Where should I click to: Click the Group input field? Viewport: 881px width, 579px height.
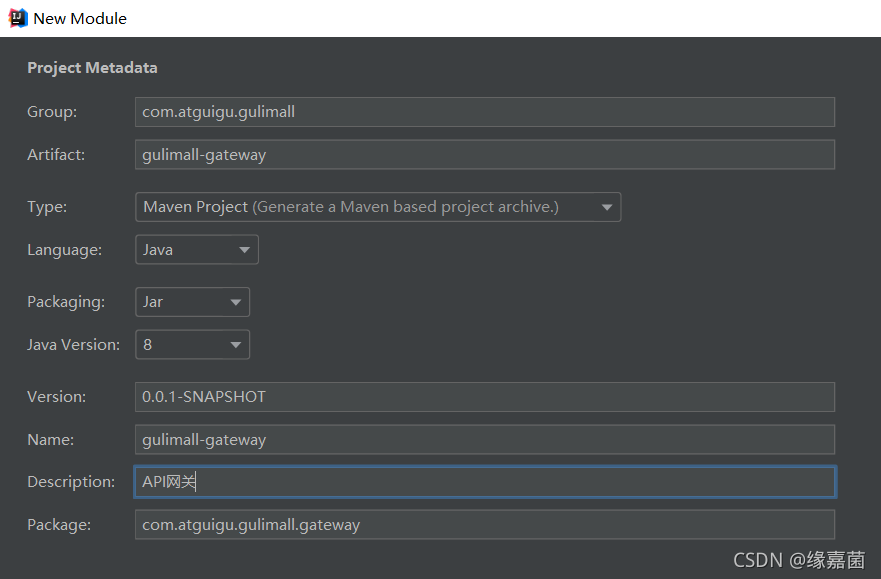pyautogui.click(x=485, y=112)
